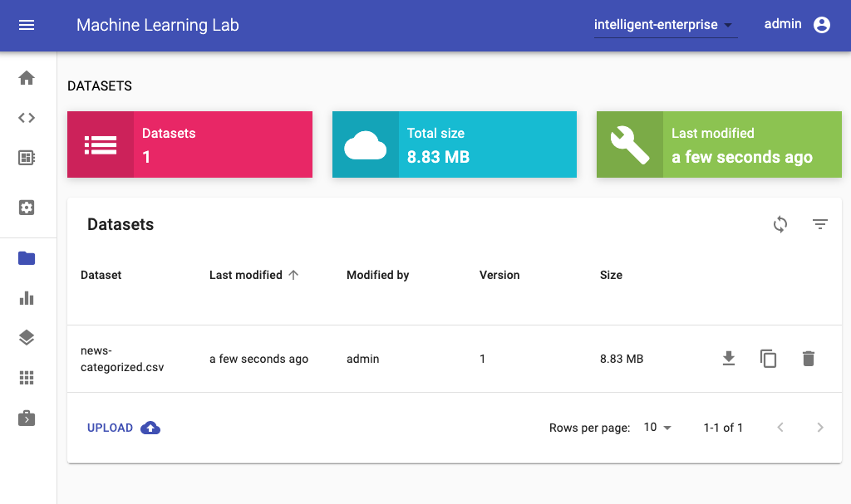Click the UPLOAD button
Image resolution: width=851 pixels, height=504 pixels.
pyautogui.click(x=123, y=428)
